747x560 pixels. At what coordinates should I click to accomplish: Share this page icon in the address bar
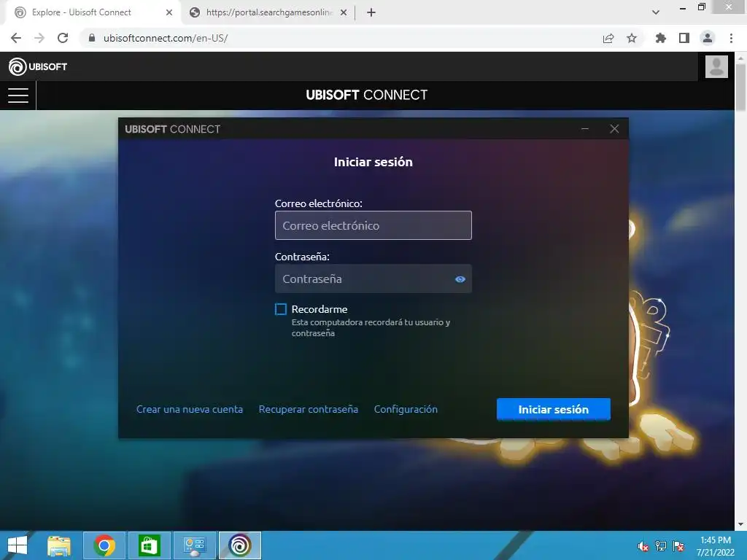608,38
